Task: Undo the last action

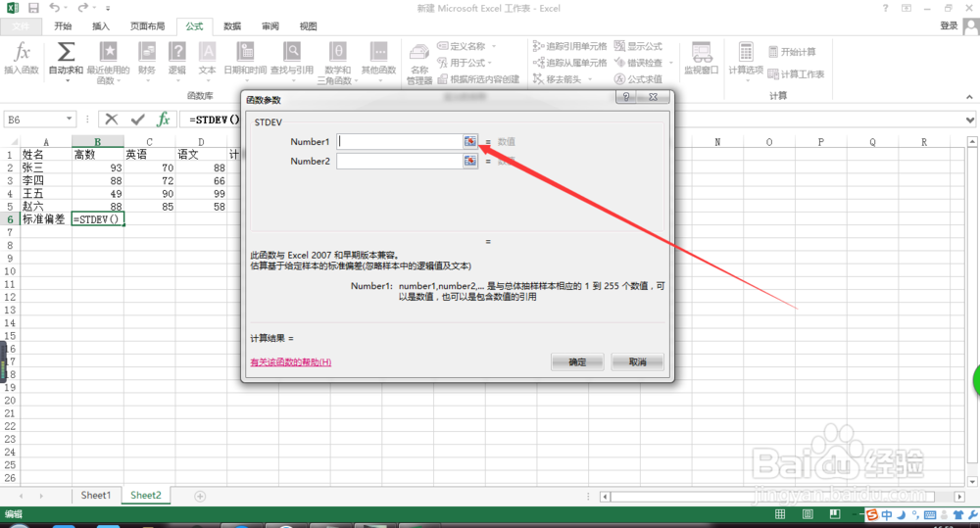Action: pyautogui.click(x=55, y=8)
